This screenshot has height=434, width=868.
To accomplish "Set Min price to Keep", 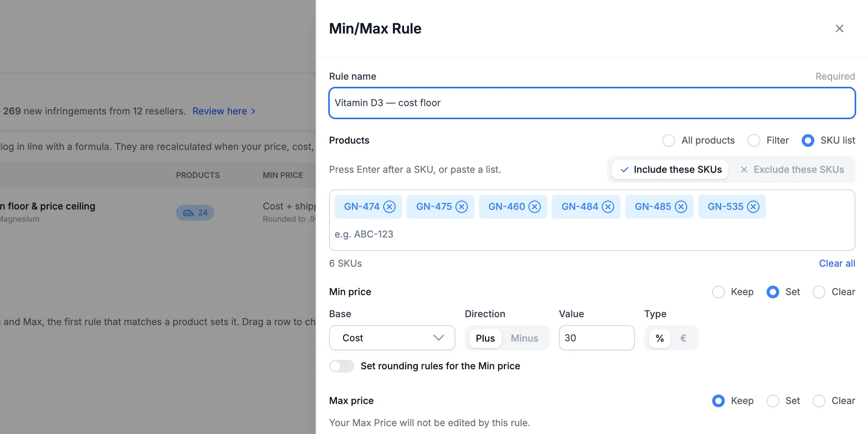I will [x=718, y=292].
